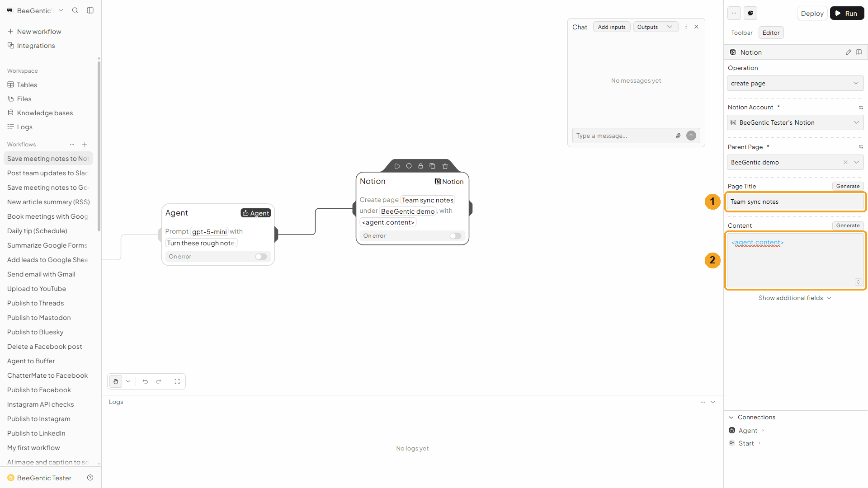Click the circle icon on Notion node toolbar
The height and width of the screenshot is (488, 868).
pos(409,166)
